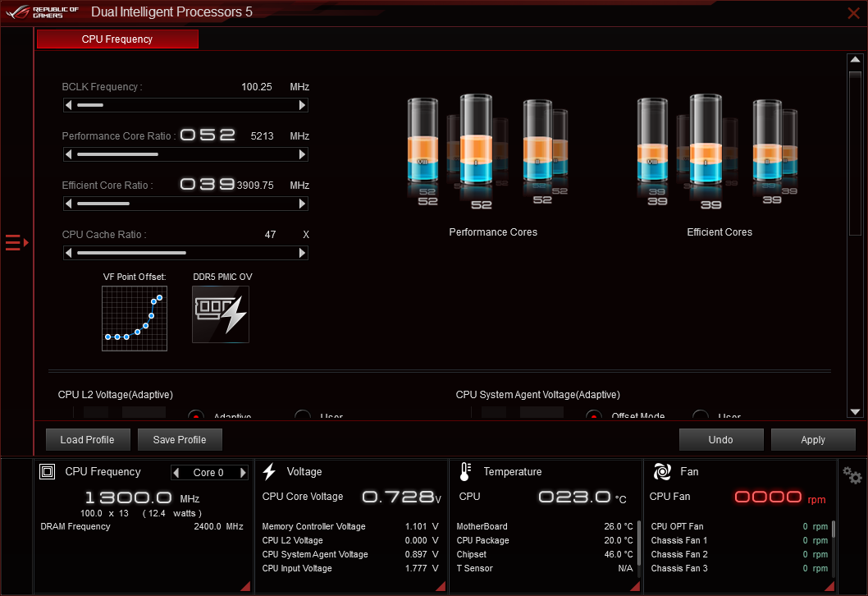Click the scrollbar down arrow
The width and height of the screenshot is (868, 596).
click(855, 411)
